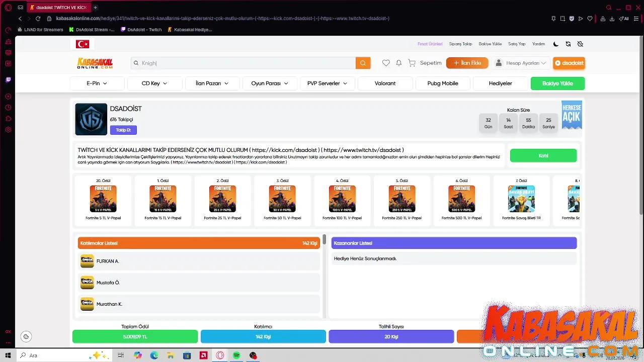
Task: Click the Takip Et follow button
Action: click(123, 130)
